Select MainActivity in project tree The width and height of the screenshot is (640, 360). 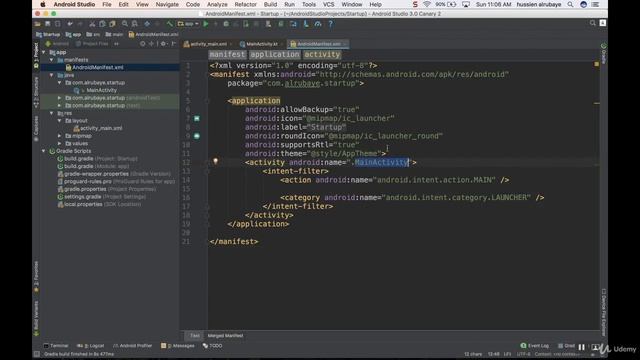pos(101,90)
